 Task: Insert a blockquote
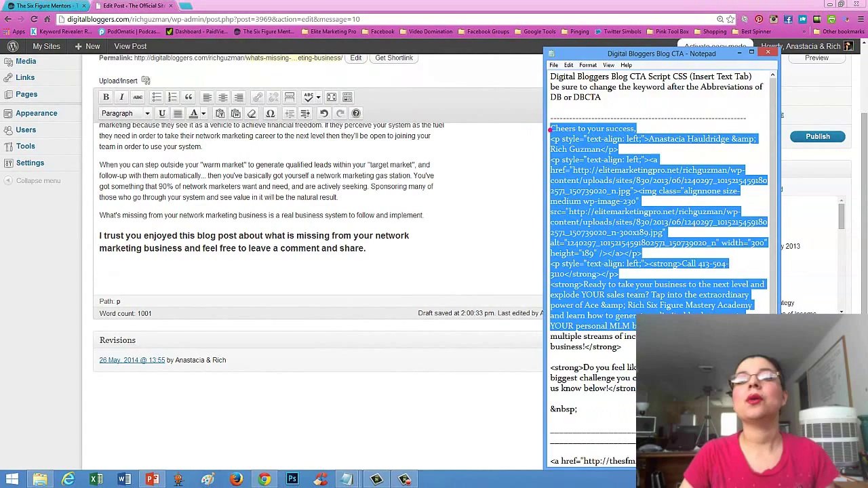coord(189,97)
